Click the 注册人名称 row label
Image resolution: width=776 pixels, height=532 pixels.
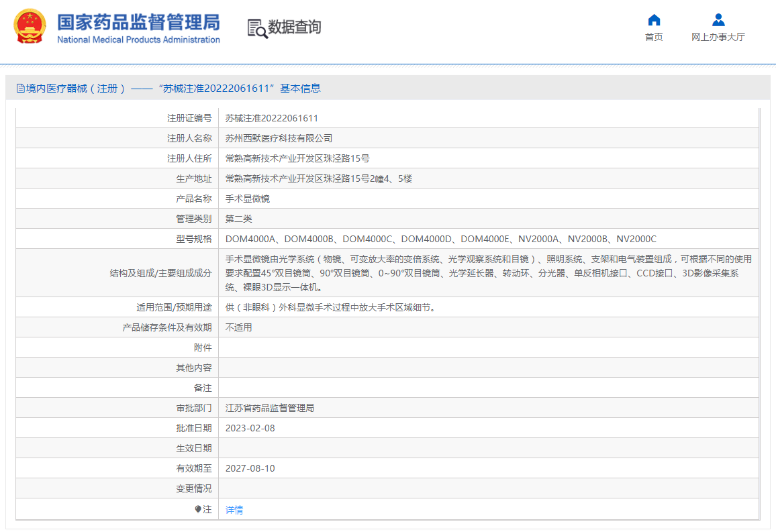click(x=189, y=138)
